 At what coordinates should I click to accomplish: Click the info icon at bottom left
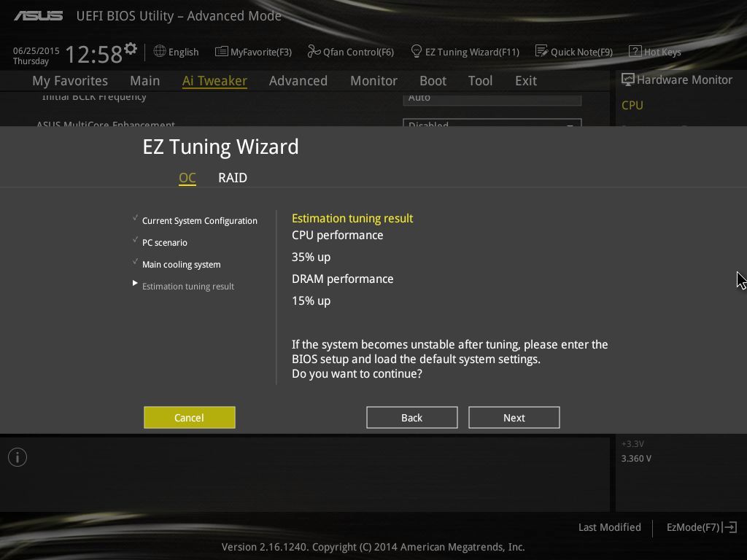[18, 457]
